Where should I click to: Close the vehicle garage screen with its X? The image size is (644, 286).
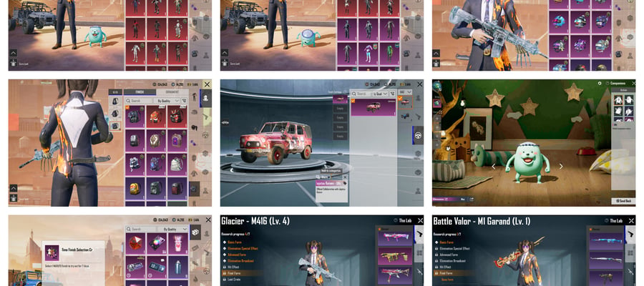pyautogui.click(x=419, y=84)
